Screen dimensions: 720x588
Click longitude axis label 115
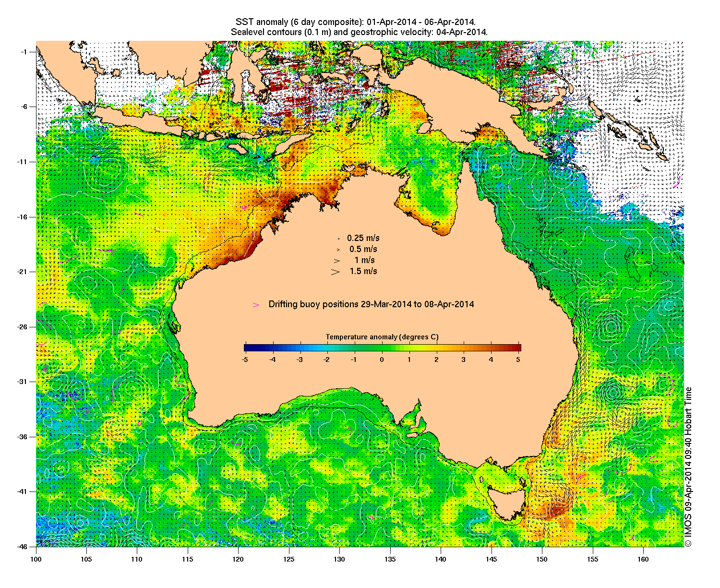[188, 559]
